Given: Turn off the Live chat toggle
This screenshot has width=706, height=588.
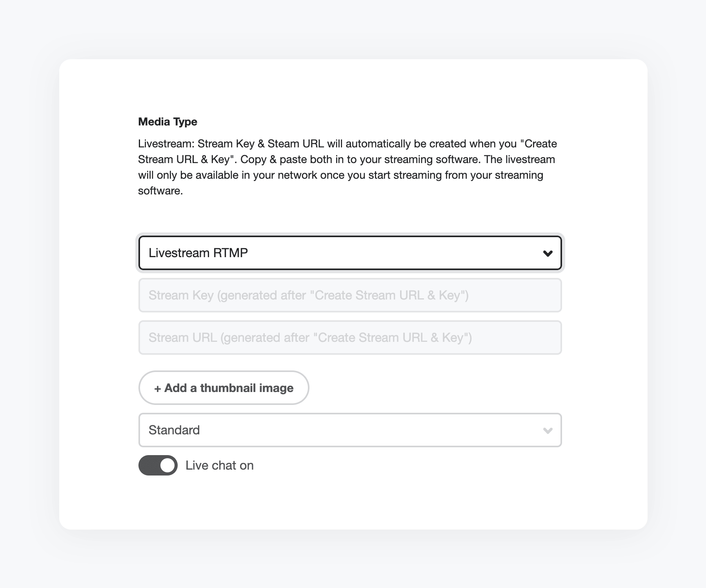Looking at the screenshot, I should coord(158,465).
